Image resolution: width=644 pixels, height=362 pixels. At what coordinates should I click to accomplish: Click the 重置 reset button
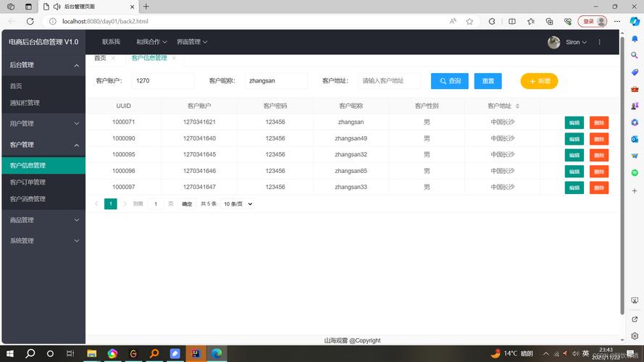[x=488, y=81]
